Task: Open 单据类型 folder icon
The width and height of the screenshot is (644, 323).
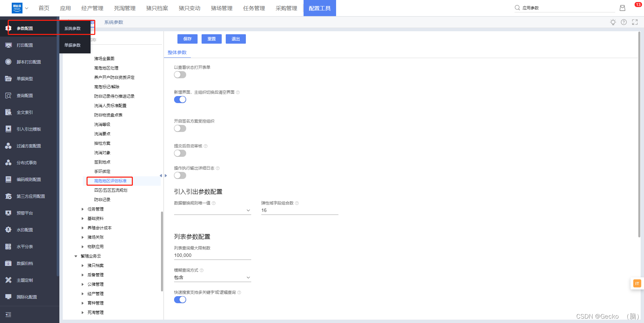Action: pyautogui.click(x=8, y=79)
